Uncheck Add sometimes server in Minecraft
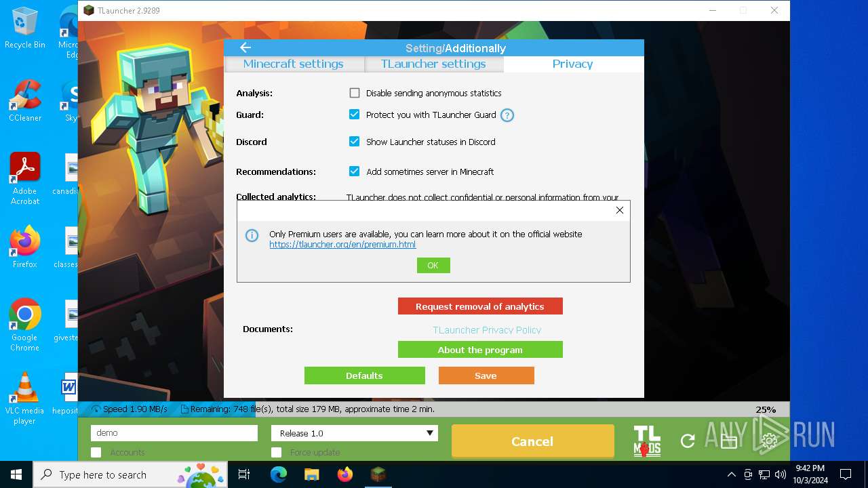Image resolution: width=868 pixels, height=488 pixels. (354, 171)
